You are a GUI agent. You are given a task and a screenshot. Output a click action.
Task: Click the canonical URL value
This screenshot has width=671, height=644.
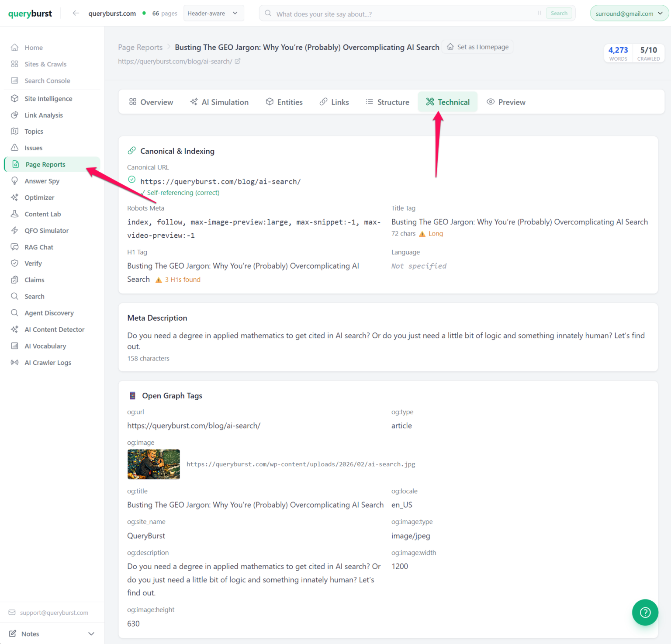point(221,182)
